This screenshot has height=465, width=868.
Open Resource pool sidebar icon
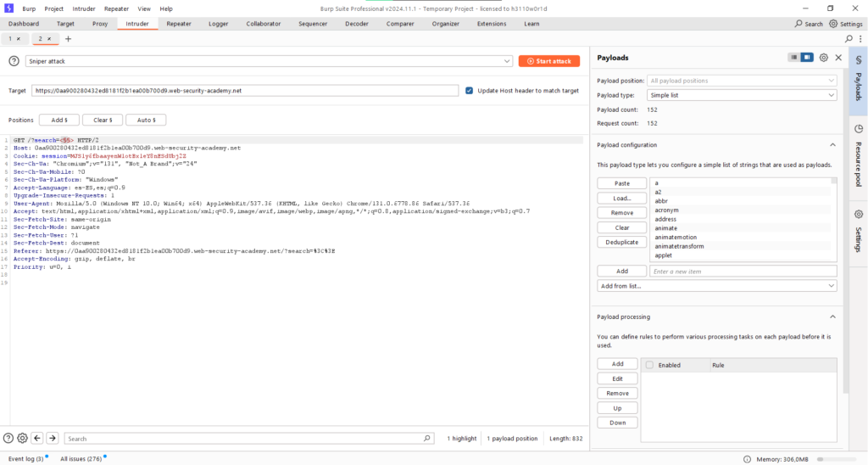click(x=859, y=129)
